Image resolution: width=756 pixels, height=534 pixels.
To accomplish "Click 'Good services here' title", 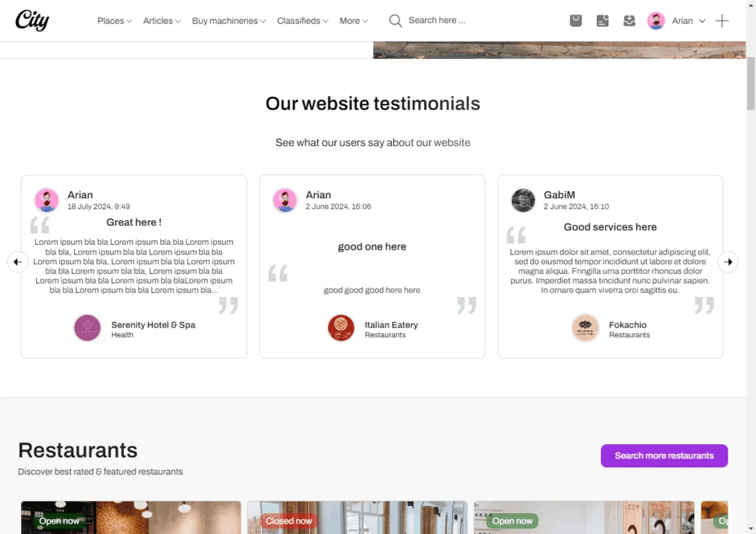I will (x=610, y=227).
